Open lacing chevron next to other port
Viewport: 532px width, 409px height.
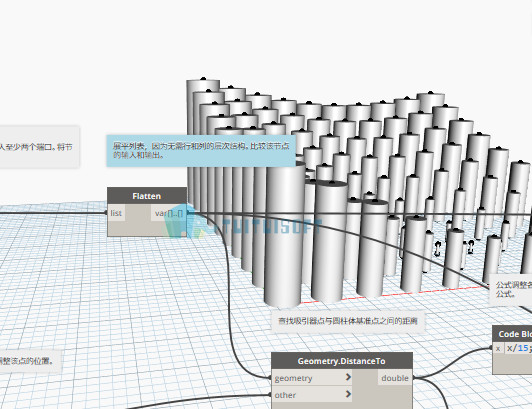(348, 394)
